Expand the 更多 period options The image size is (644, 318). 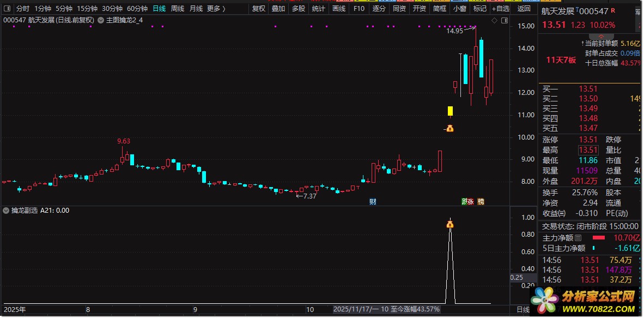coord(216,8)
